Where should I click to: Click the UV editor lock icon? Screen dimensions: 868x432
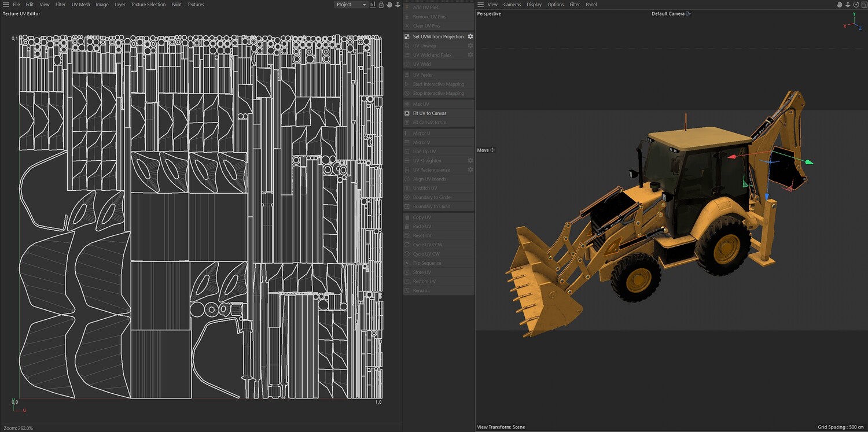pyautogui.click(x=381, y=5)
